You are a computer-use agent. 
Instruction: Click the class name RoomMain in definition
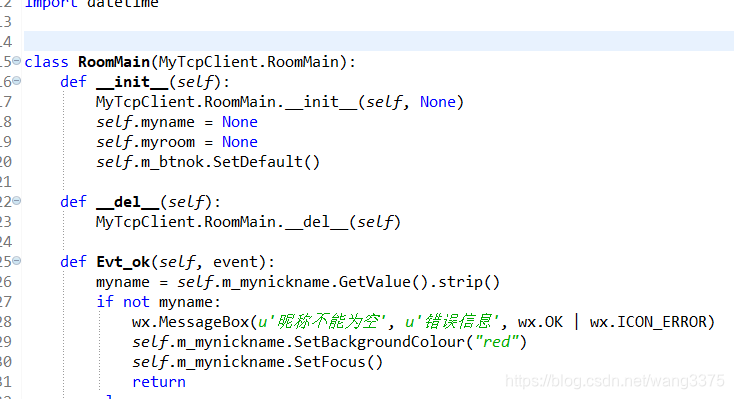114,62
